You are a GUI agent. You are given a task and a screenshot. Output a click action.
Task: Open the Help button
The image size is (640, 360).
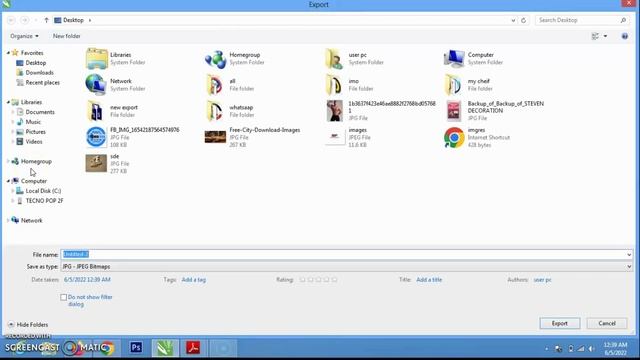click(624, 36)
